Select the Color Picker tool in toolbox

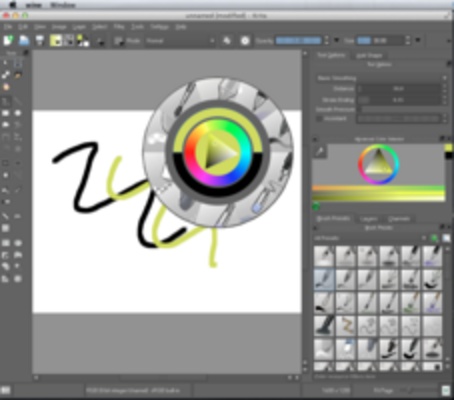coord(18,191)
